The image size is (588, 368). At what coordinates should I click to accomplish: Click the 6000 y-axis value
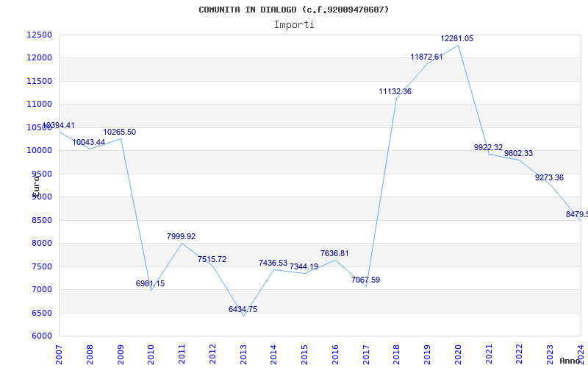[x=42, y=336]
